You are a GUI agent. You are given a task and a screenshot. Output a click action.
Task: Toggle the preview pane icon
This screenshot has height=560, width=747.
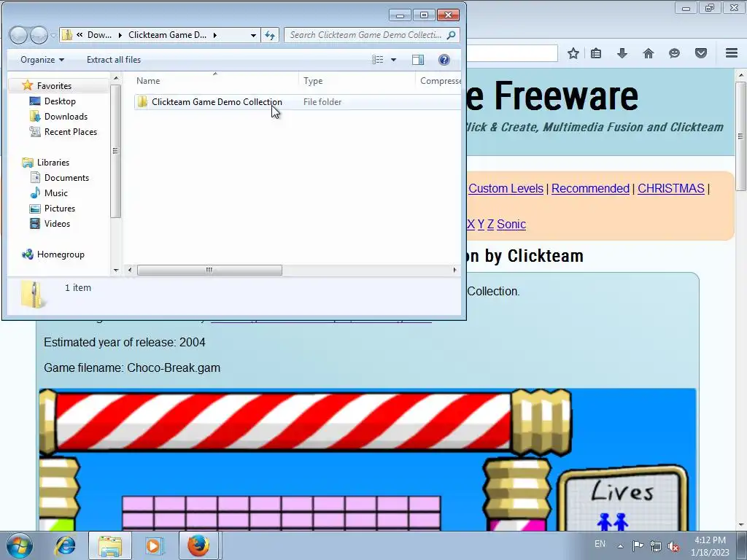pyautogui.click(x=418, y=60)
